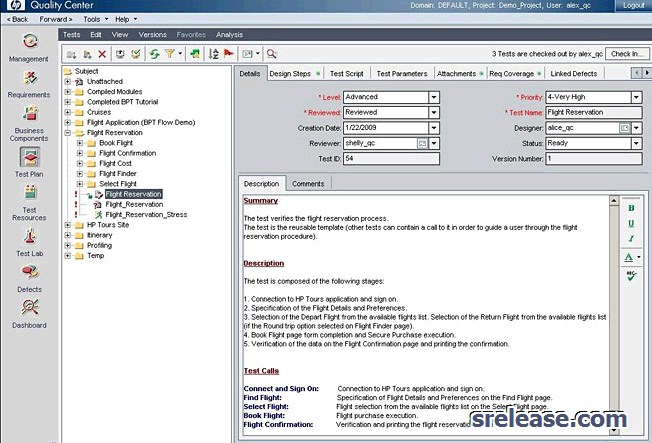Switch to the Design Steps tab
This screenshot has width=652, height=443.
tap(294, 74)
